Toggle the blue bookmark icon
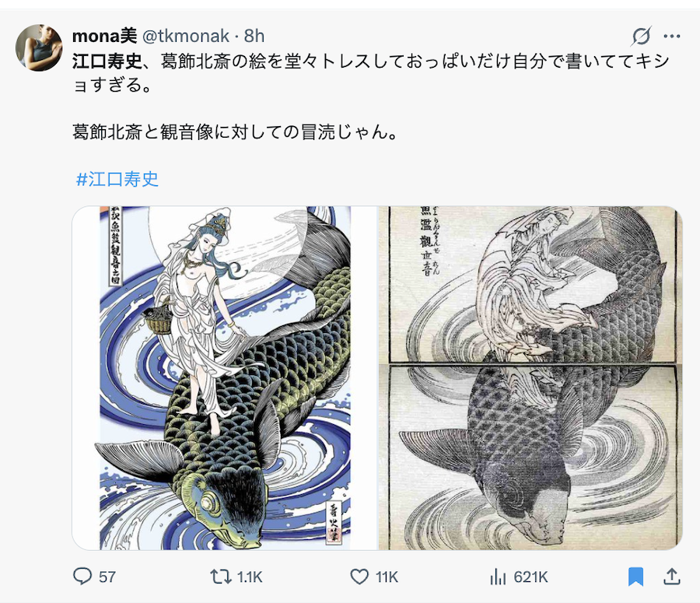 coord(635,577)
